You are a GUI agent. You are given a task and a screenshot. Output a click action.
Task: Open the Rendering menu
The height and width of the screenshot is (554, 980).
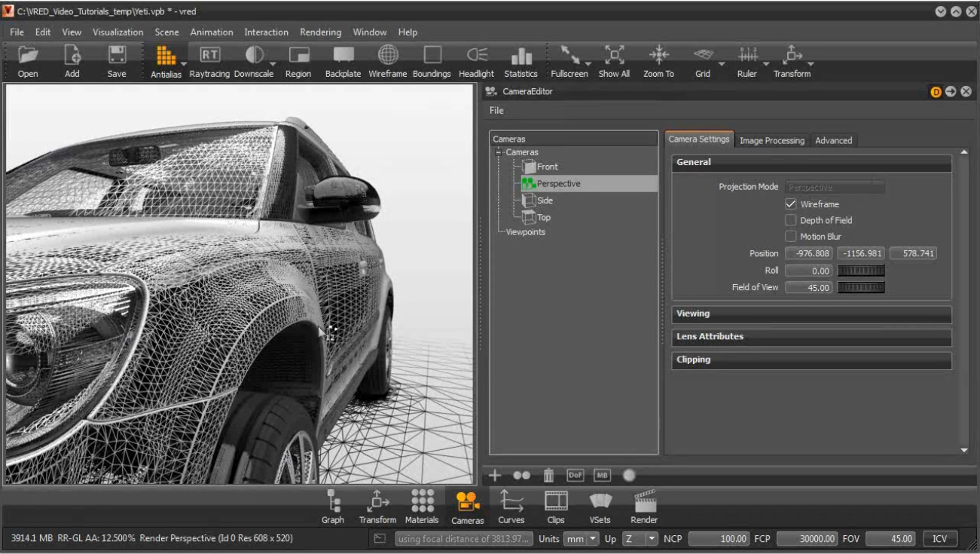pos(320,32)
